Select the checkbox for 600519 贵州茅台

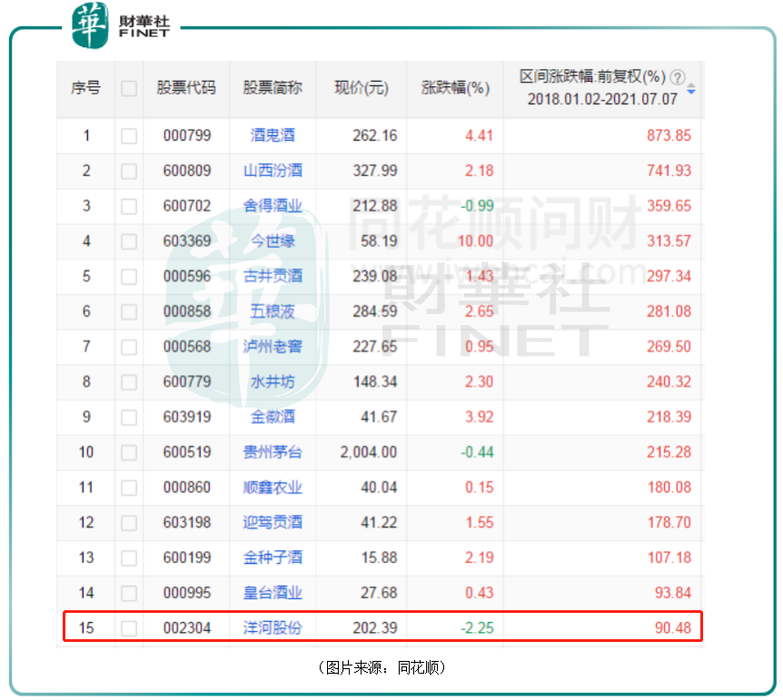129,453
